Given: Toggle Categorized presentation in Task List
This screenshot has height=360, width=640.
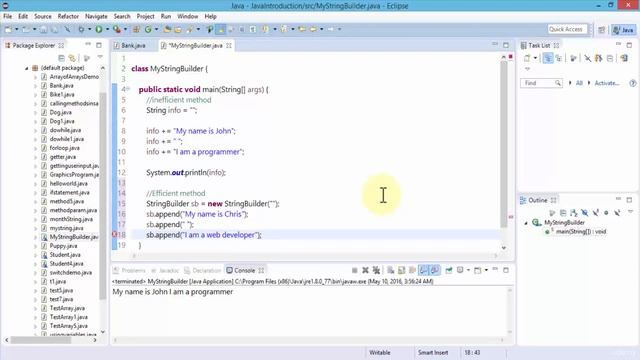Looking at the screenshot, I should click(548, 58).
